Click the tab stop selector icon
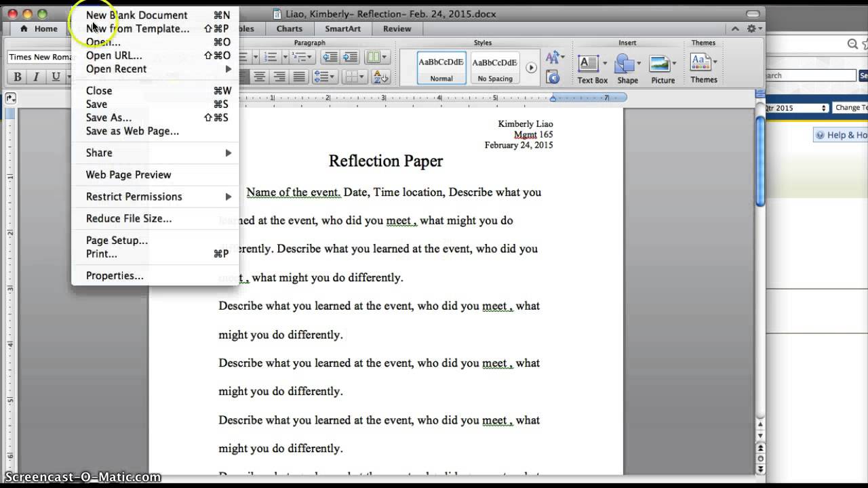The width and height of the screenshot is (868, 488). coord(10,98)
